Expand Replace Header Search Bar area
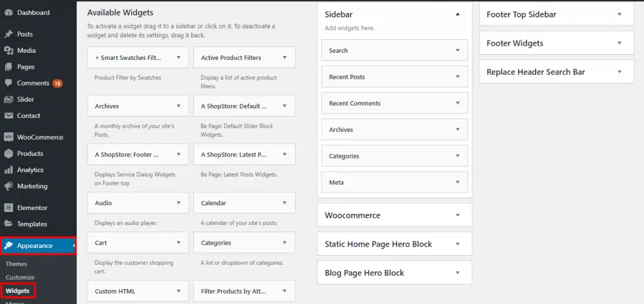 620,72
